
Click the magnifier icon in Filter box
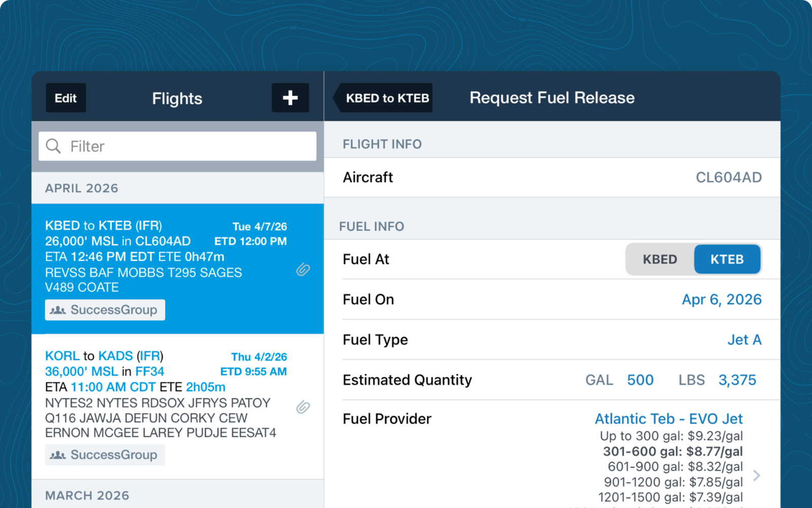coord(53,146)
